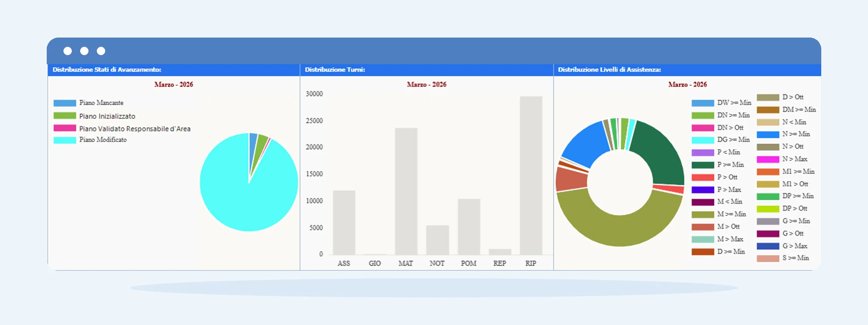Click the POM bar in the bar chart
This screenshot has width=868, height=325.
pos(469,227)
